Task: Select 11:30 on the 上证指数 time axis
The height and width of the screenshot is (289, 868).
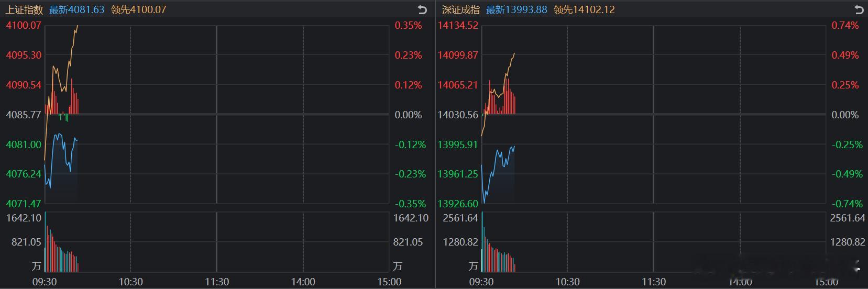Action: coord(217,282)
